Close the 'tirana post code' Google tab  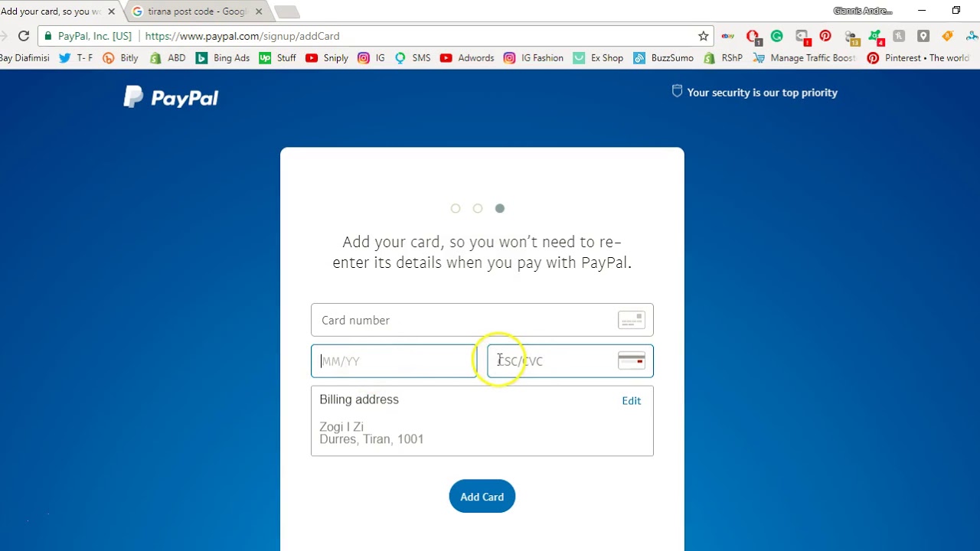point(259,11)
